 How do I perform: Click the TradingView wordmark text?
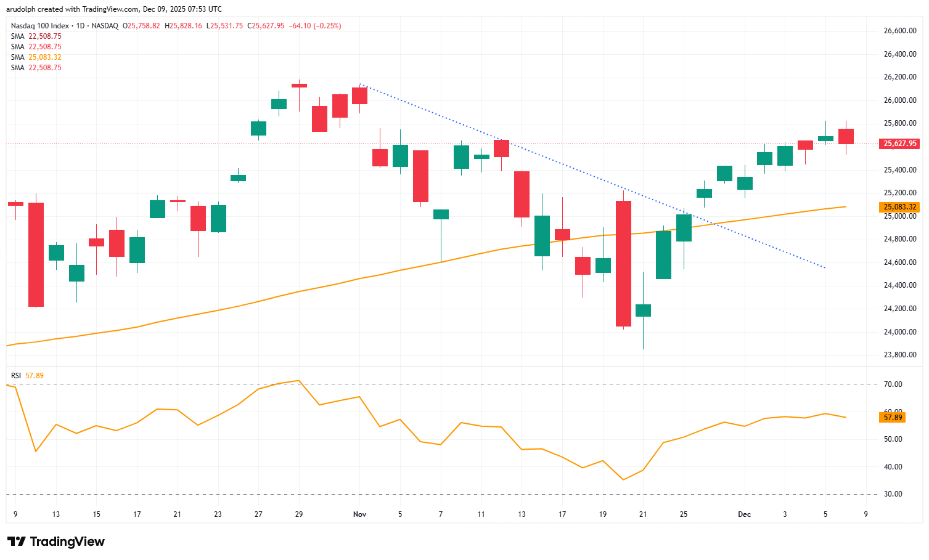click(68, 542)
